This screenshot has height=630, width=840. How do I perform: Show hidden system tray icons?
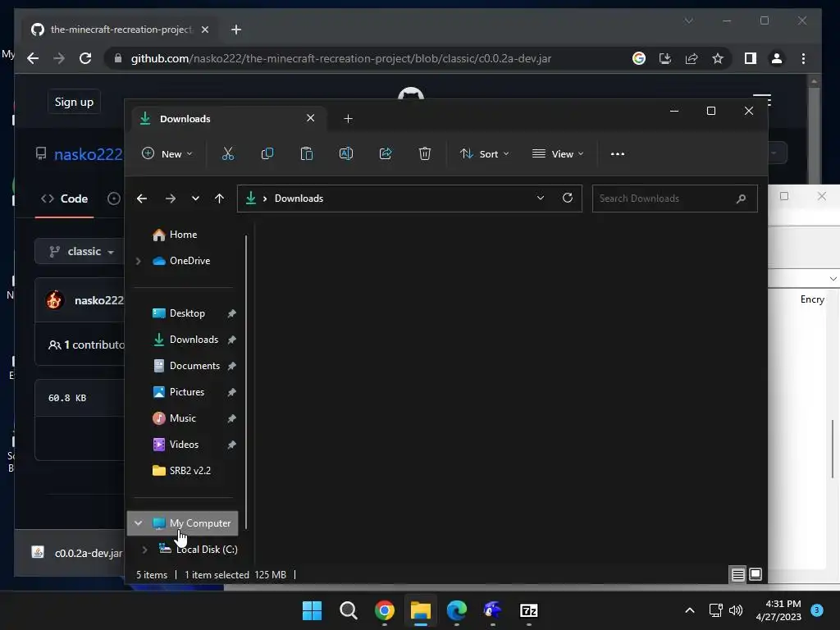(690, 610)
